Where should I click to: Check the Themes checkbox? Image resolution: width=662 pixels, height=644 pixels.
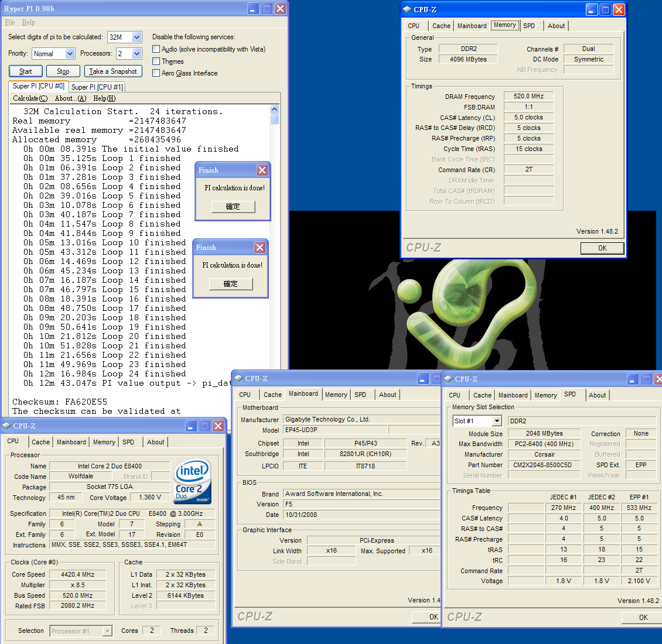pyautogui.click(x=156, y=61)
